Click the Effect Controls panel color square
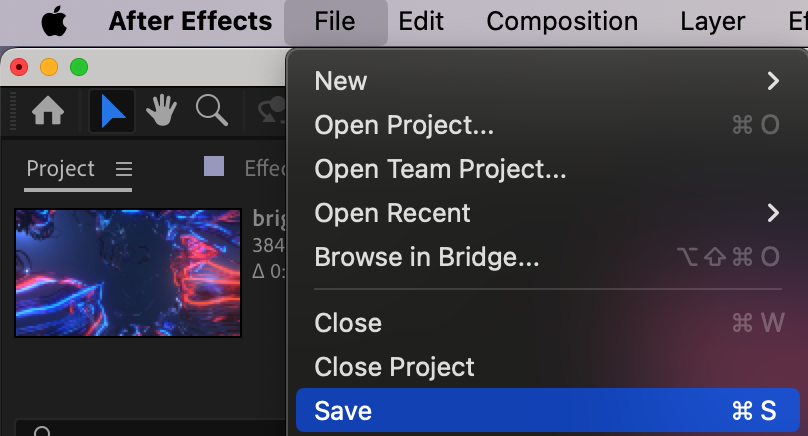The height and width of the screenshot is (436, 808). tap(214, 167)
